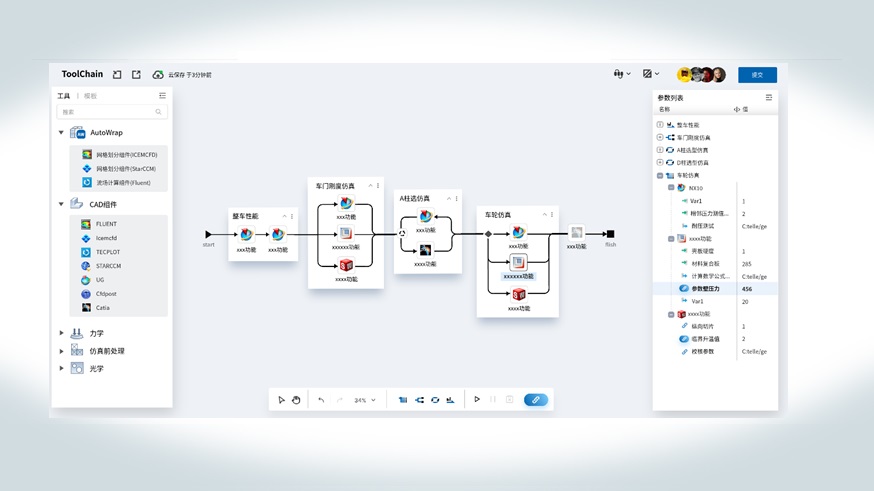The image size is (874, 491).
Task: Collapse the AutoWrap group
Action: click(x=62, y=133)
